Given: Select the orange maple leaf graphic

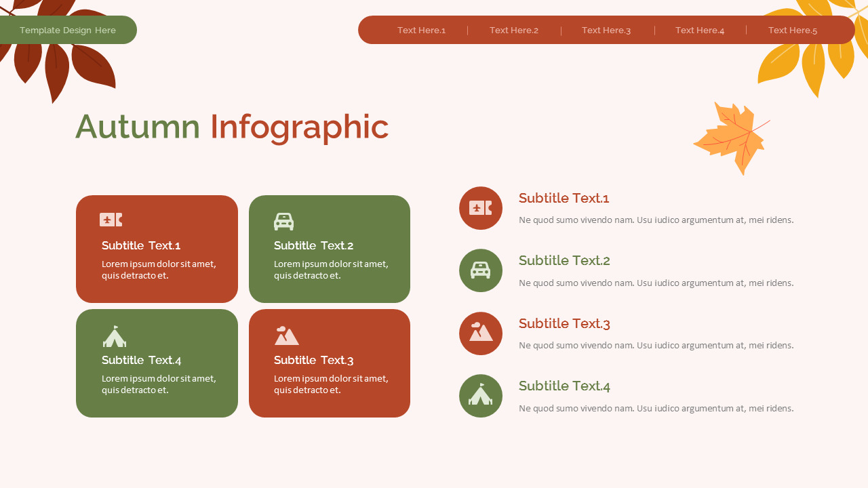Looking at the screenshot, I should [732, 138].
